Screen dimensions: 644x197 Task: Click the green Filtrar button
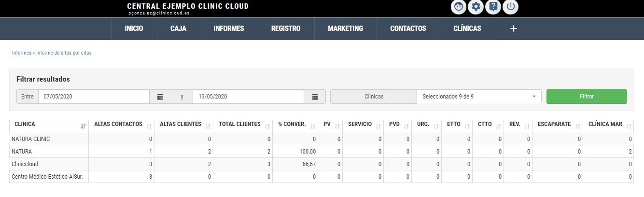tap(587, 97)
